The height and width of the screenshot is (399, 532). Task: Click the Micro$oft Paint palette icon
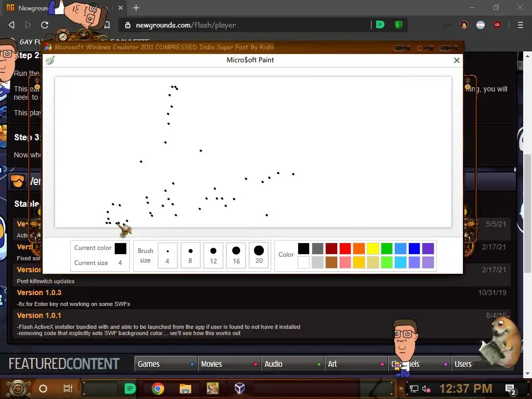click(50, 60)
